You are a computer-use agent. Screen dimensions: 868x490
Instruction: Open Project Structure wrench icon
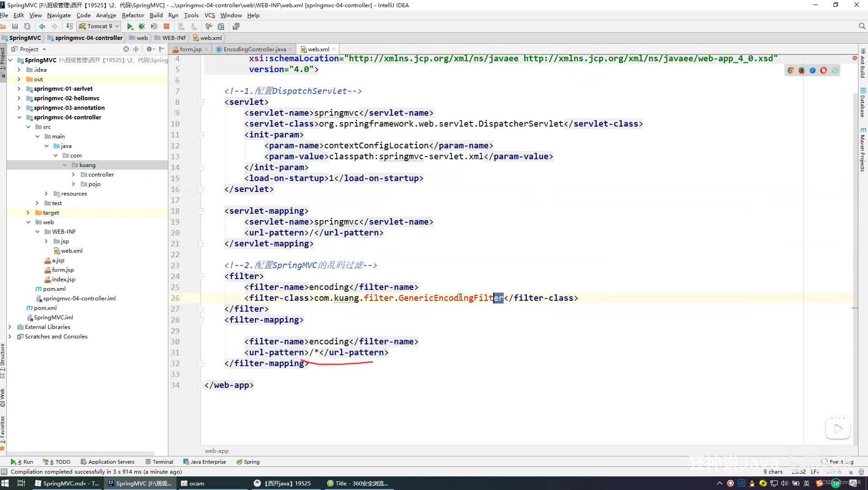[x=209, y=26]
